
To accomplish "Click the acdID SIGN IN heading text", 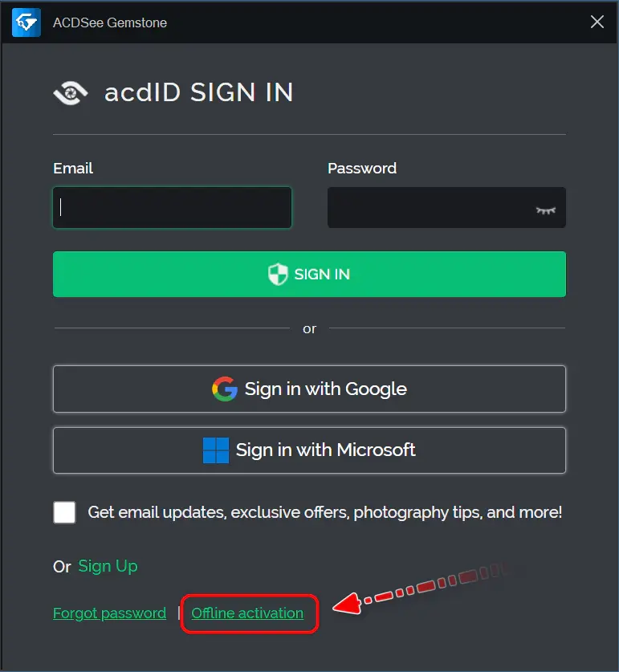I will [199, 92].
